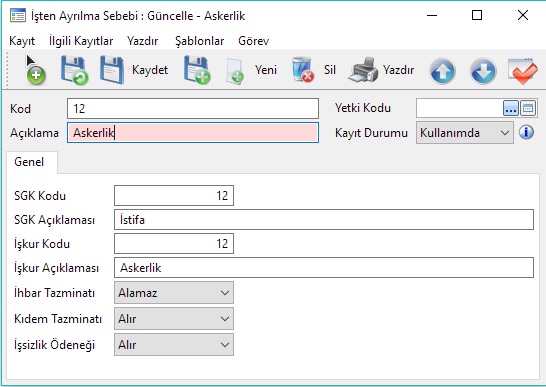Click the İhbar Tazminatı label text
This screenshot has width=546, height=387.
coord(54,293)
